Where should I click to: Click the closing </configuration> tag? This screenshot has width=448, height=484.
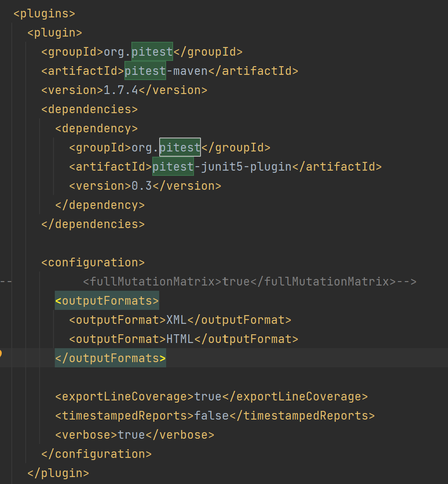point(96,454)
